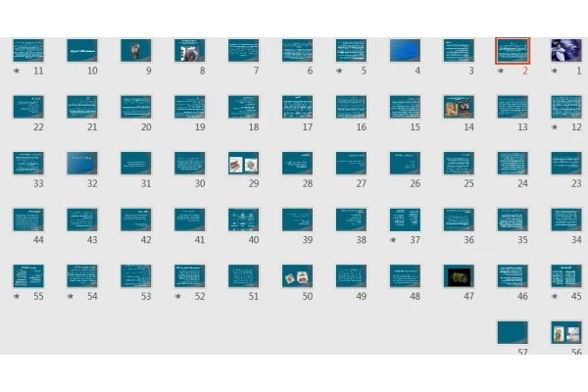Select slide 40 thumbnail with icons grid
Image resolution: width=588 pixels, height=392 pixels.
point(243,220)
